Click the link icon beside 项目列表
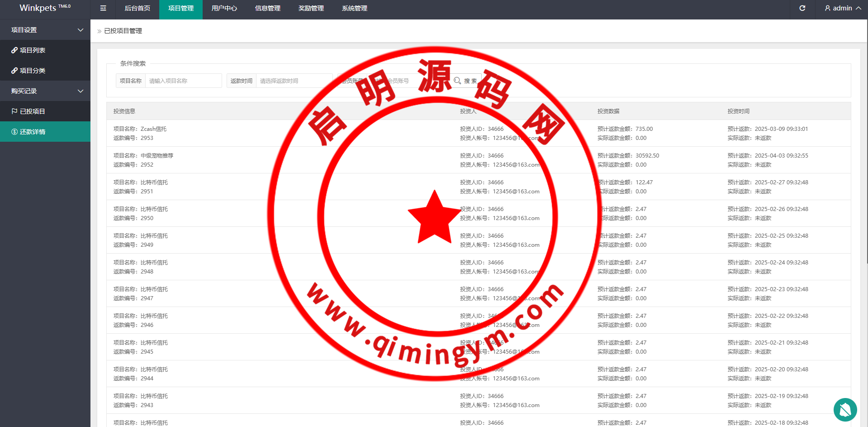 (14, 50)
